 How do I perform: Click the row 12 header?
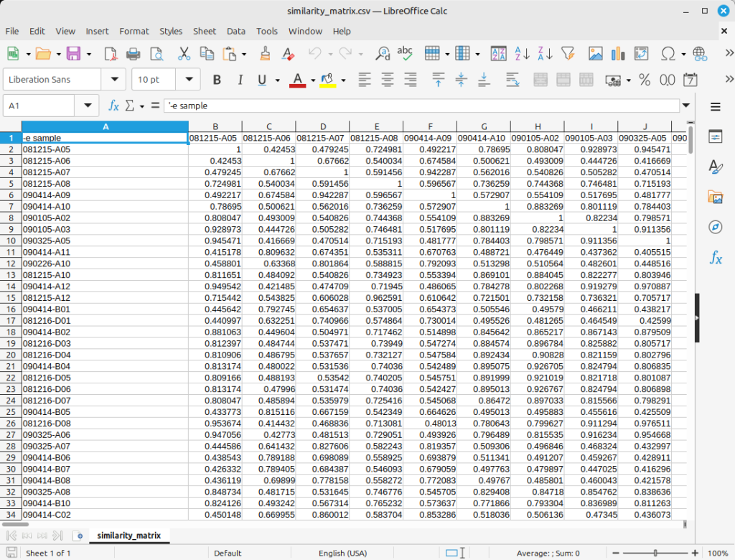11,263
